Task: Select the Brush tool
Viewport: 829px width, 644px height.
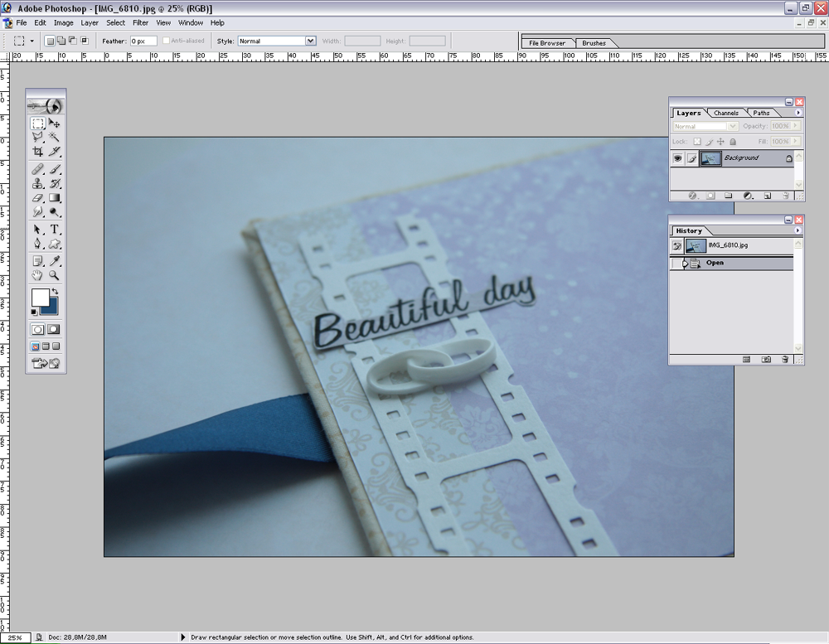Action: [54, 169]
